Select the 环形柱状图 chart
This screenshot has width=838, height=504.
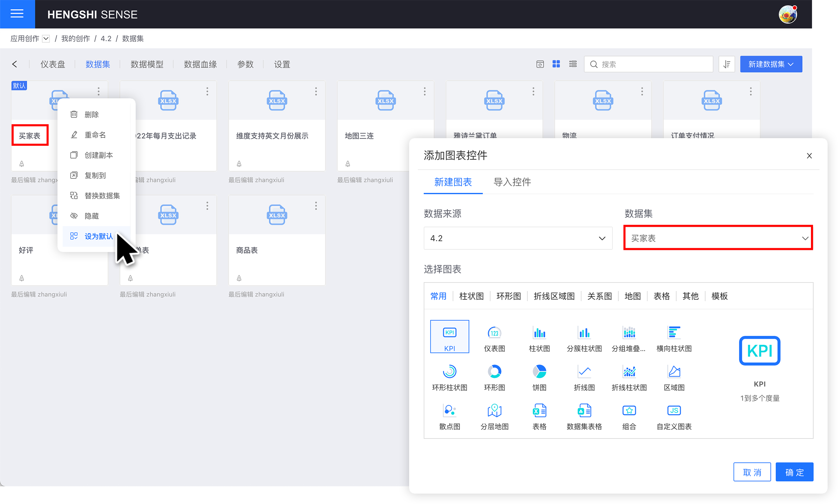449,378
